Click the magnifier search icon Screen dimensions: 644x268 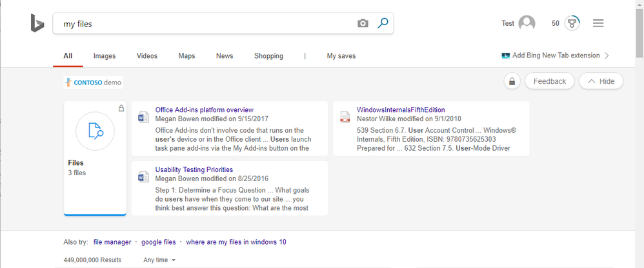[x=383, y=23]
